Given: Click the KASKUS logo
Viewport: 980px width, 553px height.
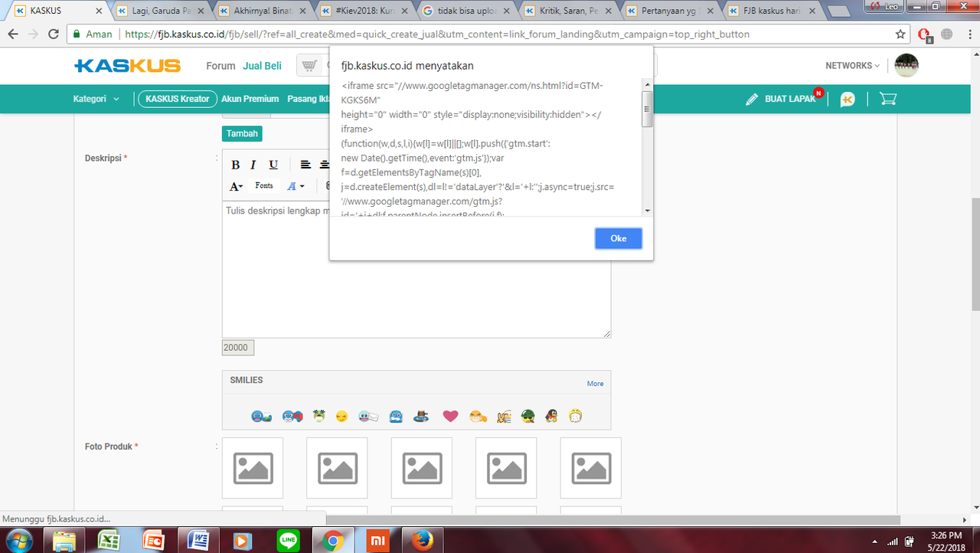Looking at the screenshot, I should click(127, 66).
